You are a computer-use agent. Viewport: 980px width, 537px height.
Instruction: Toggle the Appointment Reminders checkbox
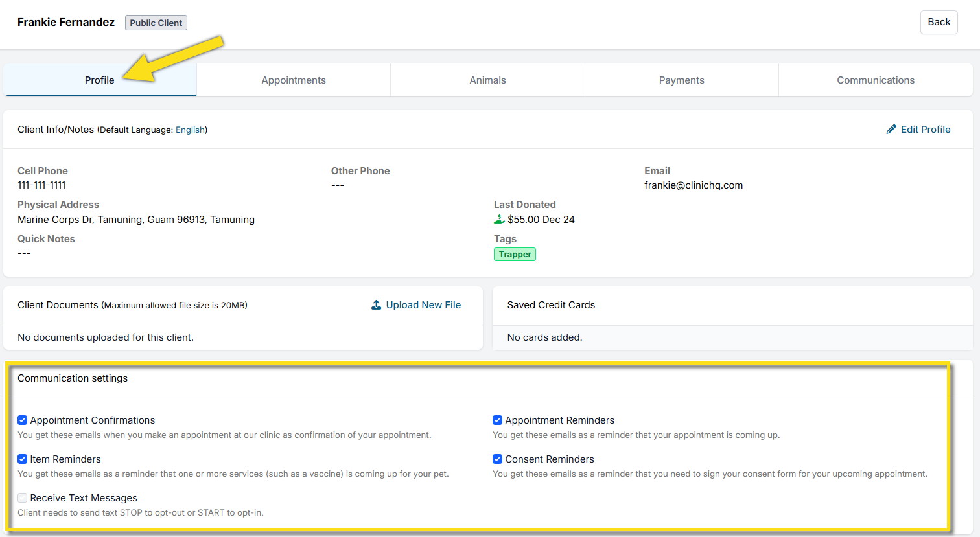[x=498, y=420]
